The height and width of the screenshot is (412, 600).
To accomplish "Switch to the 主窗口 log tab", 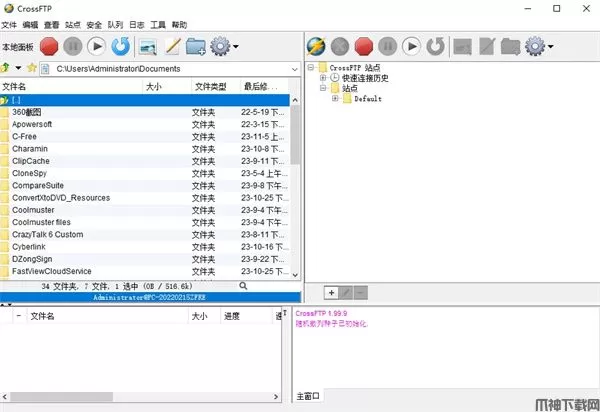I will pos(308,396).
